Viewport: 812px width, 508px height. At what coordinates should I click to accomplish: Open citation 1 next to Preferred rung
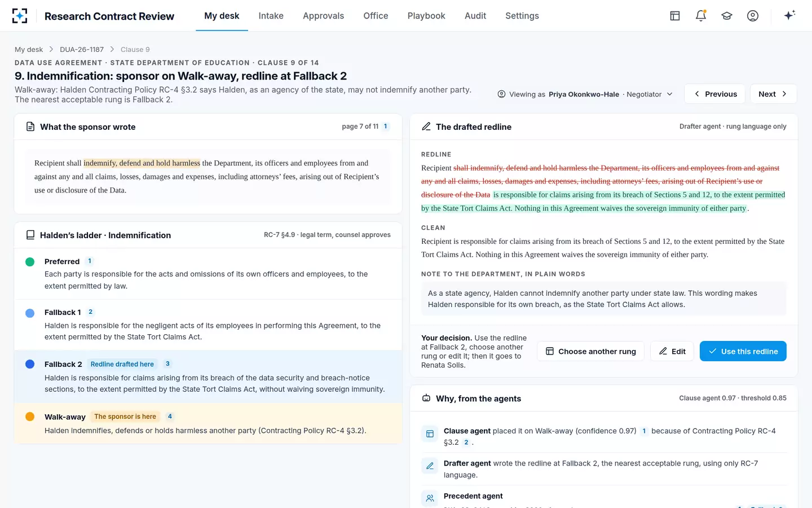(90, 261)
